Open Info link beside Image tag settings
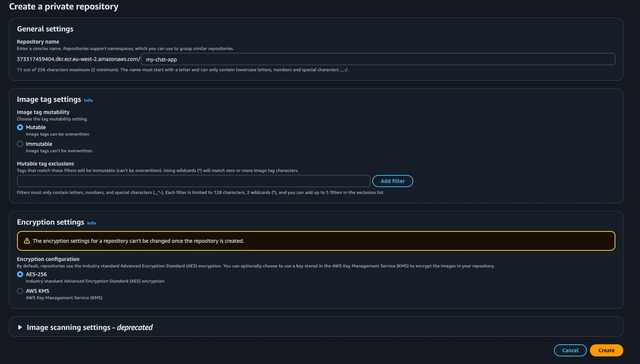Viewport: 640px width, 364px height. [x=88, y=100]
